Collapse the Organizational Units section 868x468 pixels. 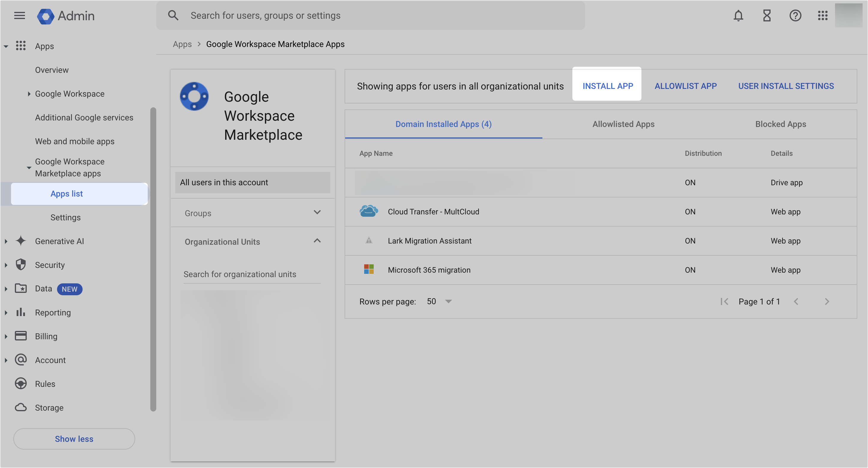coord(317,241)
